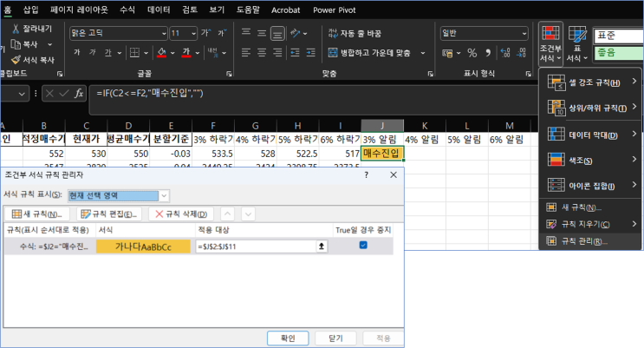Click the font color 가 icon

[186, 52]
